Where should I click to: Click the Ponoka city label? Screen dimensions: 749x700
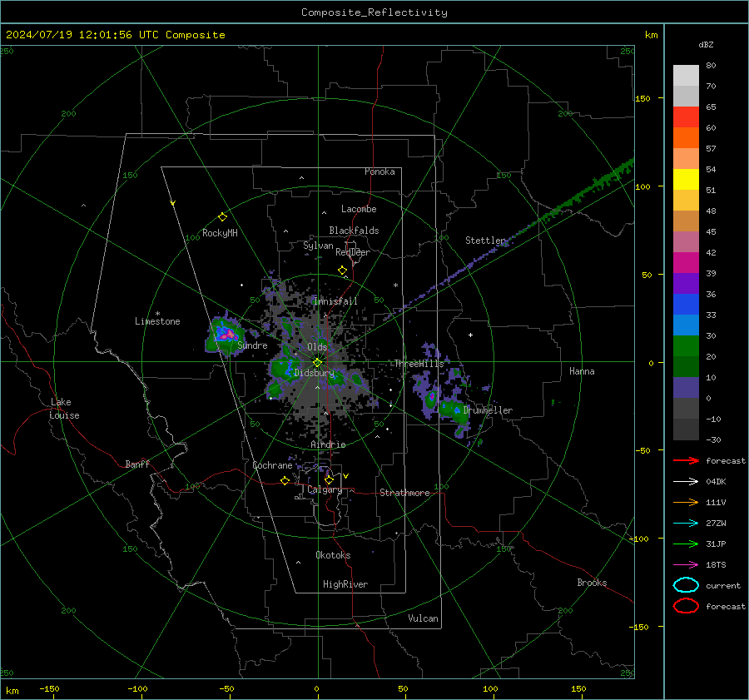click(379, 171)
